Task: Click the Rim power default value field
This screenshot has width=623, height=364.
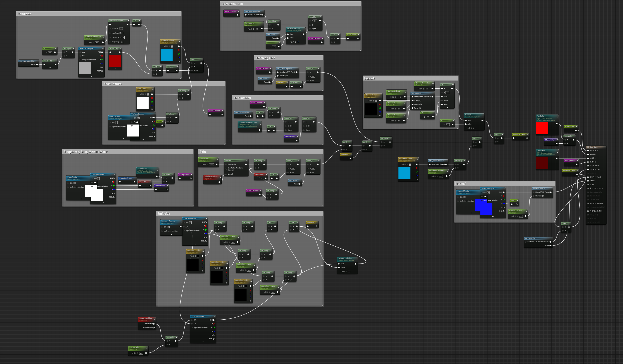Action: [257, 29]
